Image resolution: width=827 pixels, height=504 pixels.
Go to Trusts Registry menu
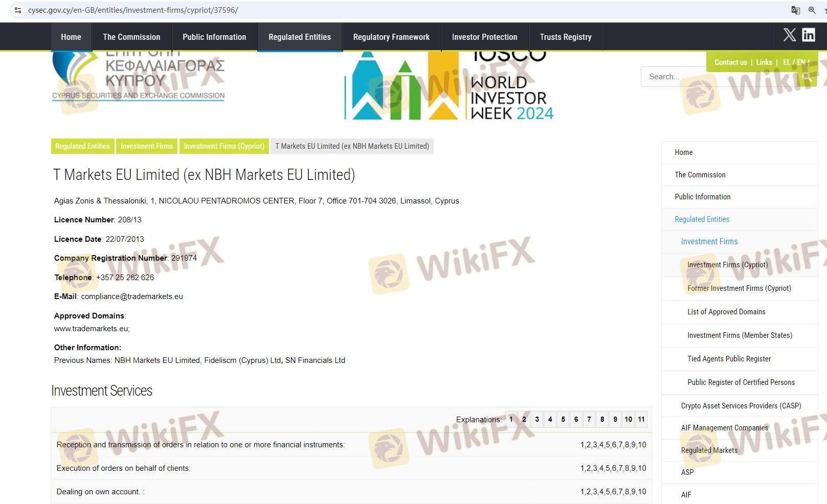pyautogui.click(x=566, y=37)
